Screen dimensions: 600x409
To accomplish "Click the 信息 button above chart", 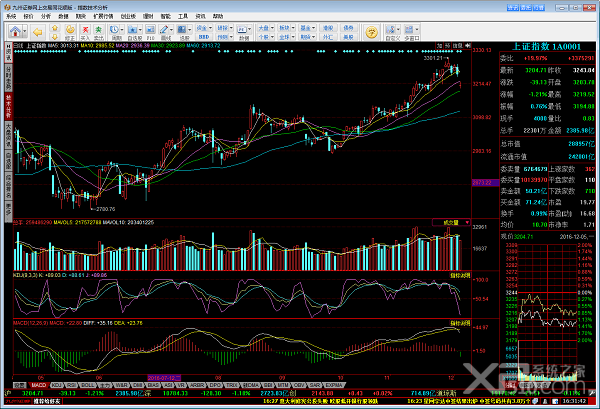I will point(457,46).
